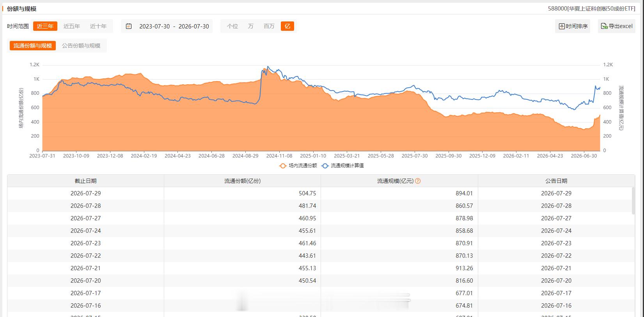Click 公告日期 cell 2026-07-28

(556, 206)
